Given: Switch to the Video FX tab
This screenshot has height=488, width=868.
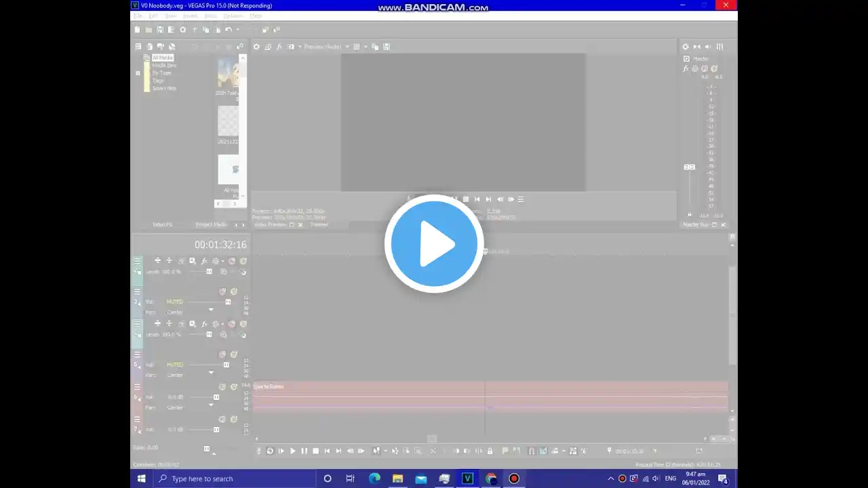Looking at the screenshot, I should coord(162,224).
